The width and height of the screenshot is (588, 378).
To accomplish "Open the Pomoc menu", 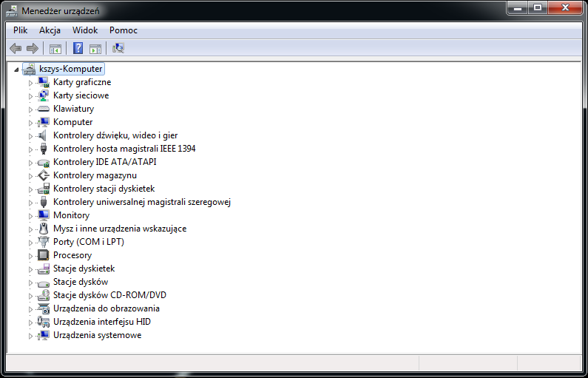I will coord(124,30).
